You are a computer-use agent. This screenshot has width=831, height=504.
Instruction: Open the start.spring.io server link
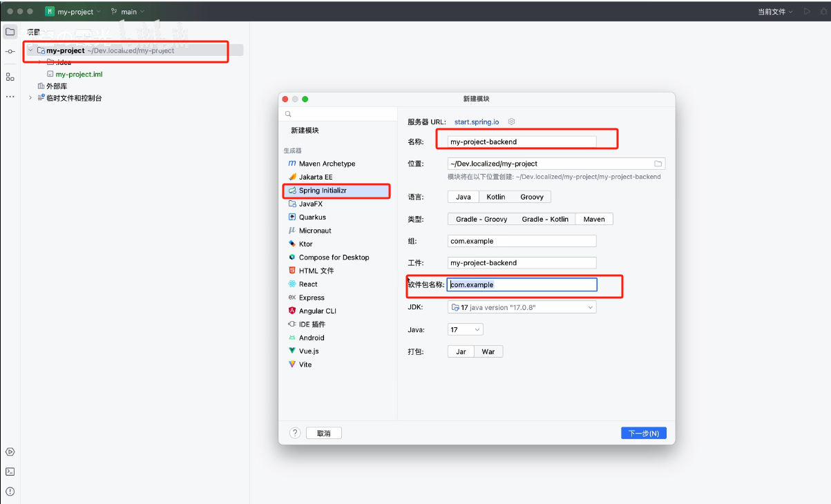point(477,122)
